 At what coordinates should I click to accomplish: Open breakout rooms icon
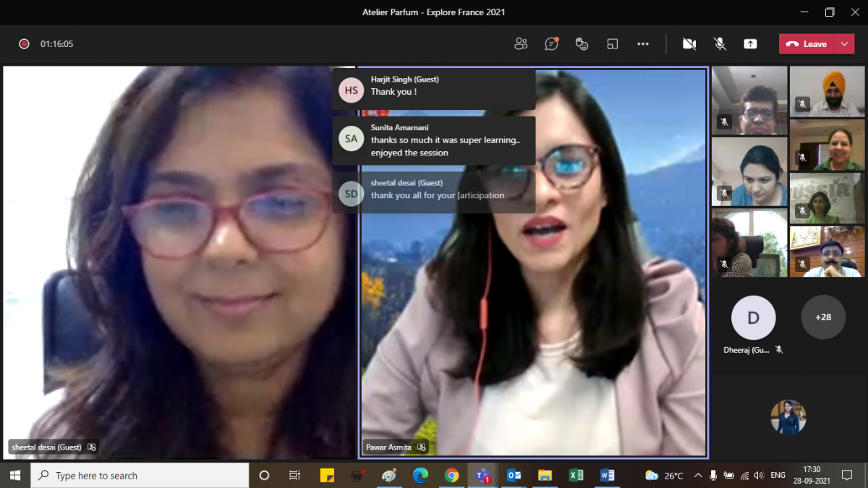[613, 44]
